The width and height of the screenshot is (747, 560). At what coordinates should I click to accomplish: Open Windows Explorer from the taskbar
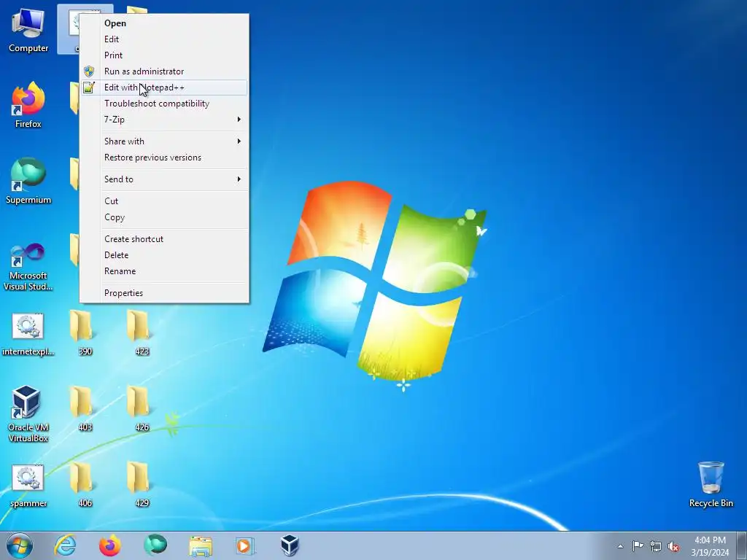tap(201, 545)
